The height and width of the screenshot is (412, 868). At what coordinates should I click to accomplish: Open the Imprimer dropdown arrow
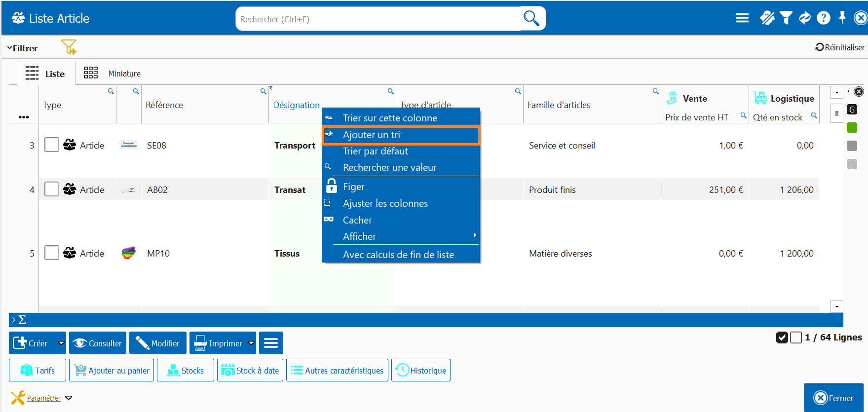[x=251, y=343]
